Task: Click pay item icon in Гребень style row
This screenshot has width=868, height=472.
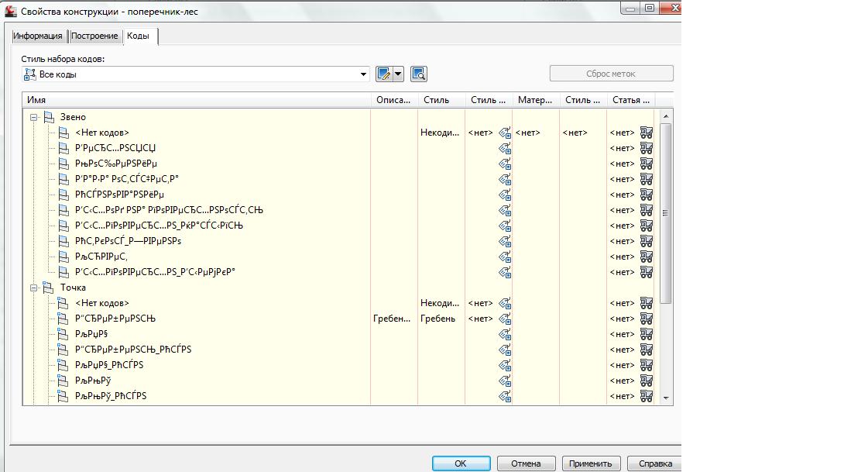Action: click(x=647, y=319)
